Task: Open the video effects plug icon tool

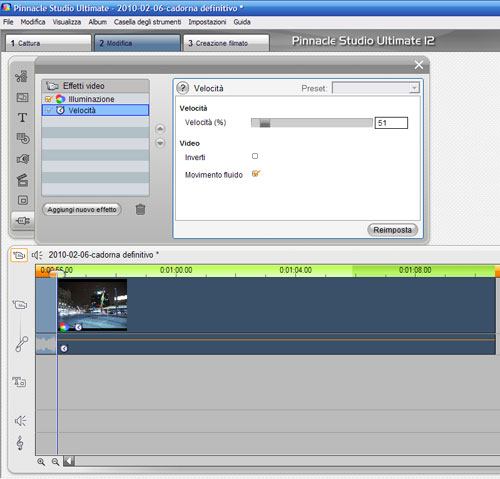Action: coord(23,221)
